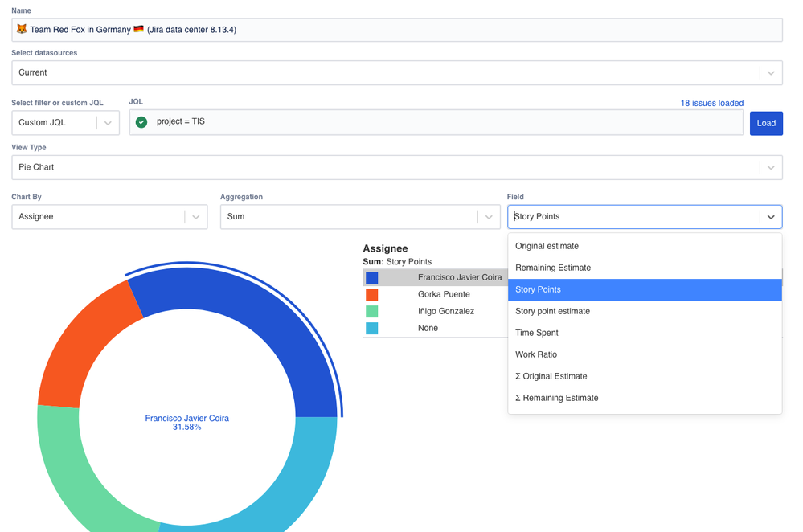Click the light blue swatch for None
Viewport: 803px width, 532px height.
click(x=372, y=328)
